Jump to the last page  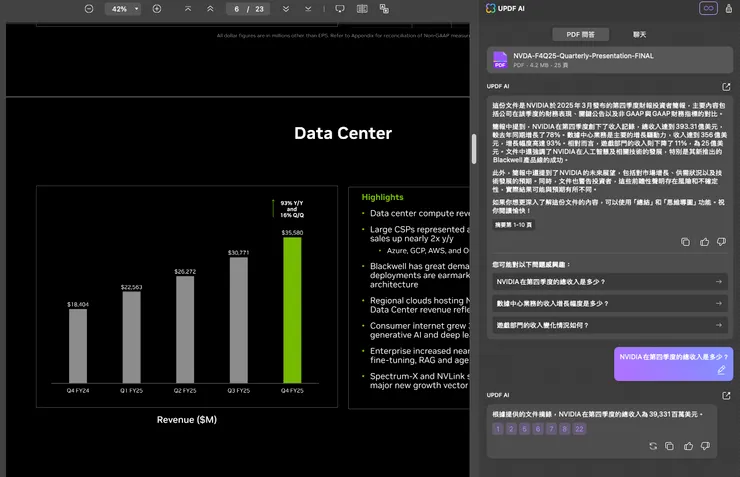coord(308,9)
